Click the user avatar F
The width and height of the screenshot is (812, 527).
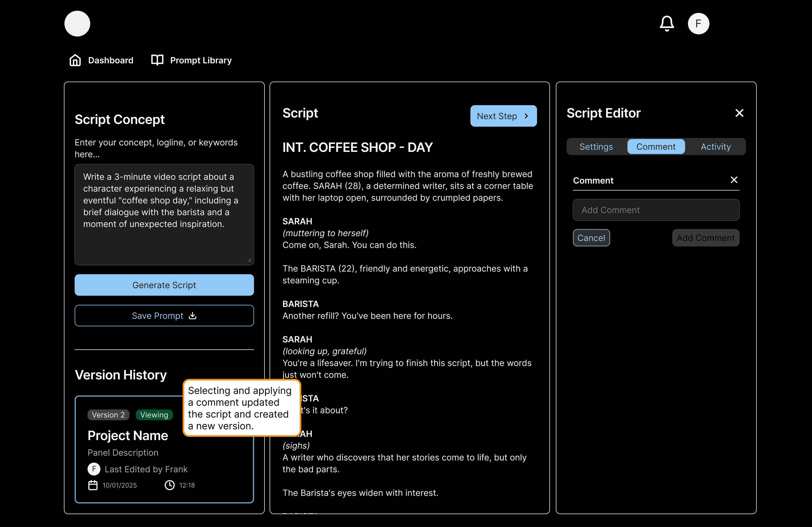pos(698,24)
